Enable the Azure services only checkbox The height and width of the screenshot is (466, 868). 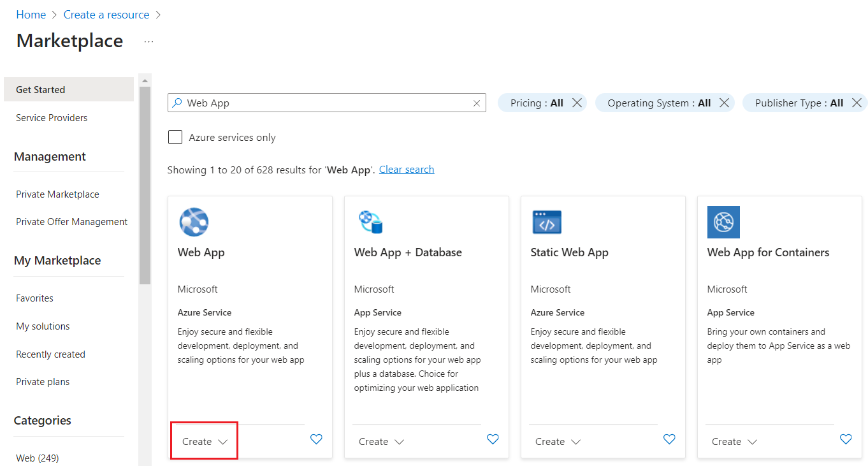tap(175, 137)
